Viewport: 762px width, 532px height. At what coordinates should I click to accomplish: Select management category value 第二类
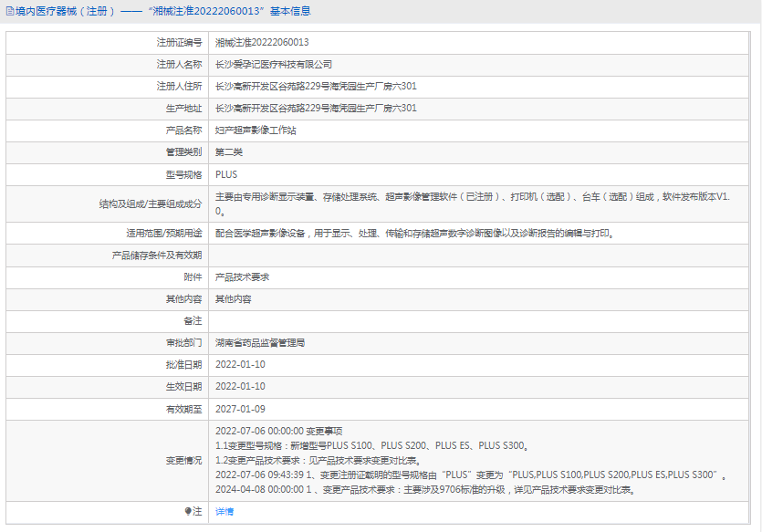(x=229, y=152)
